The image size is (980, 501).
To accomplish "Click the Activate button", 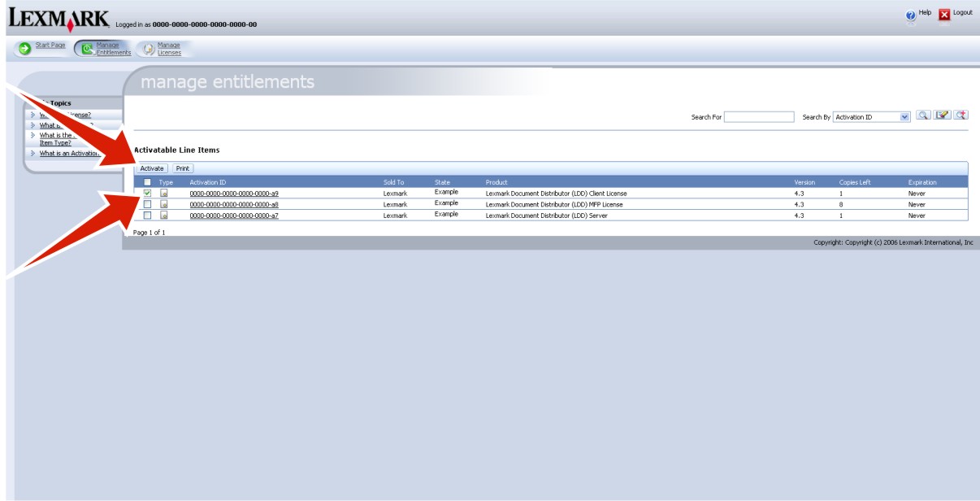I will (152, 168).
